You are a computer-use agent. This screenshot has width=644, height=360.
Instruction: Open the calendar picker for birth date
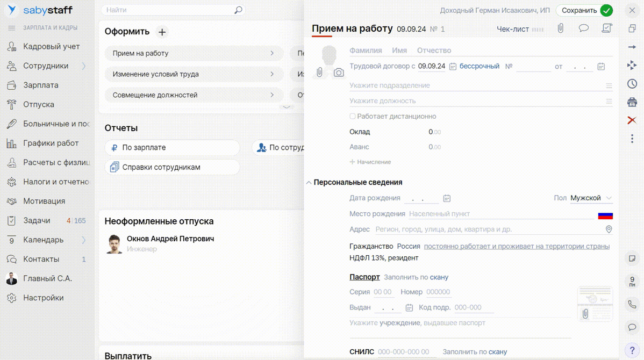[447, 198]
